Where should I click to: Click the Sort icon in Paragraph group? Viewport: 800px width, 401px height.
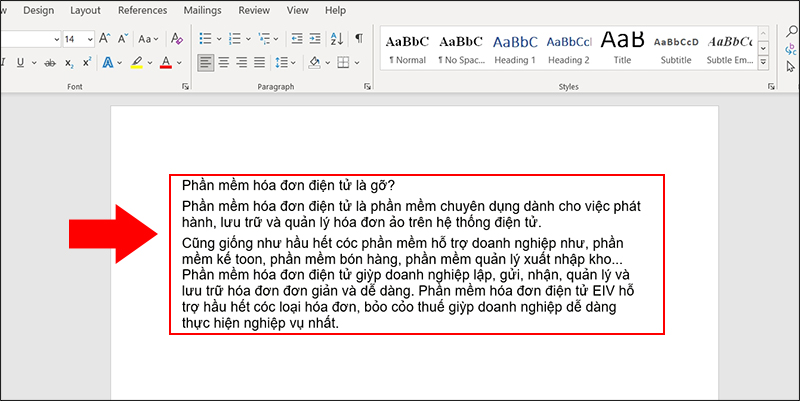tap(337, 39)
